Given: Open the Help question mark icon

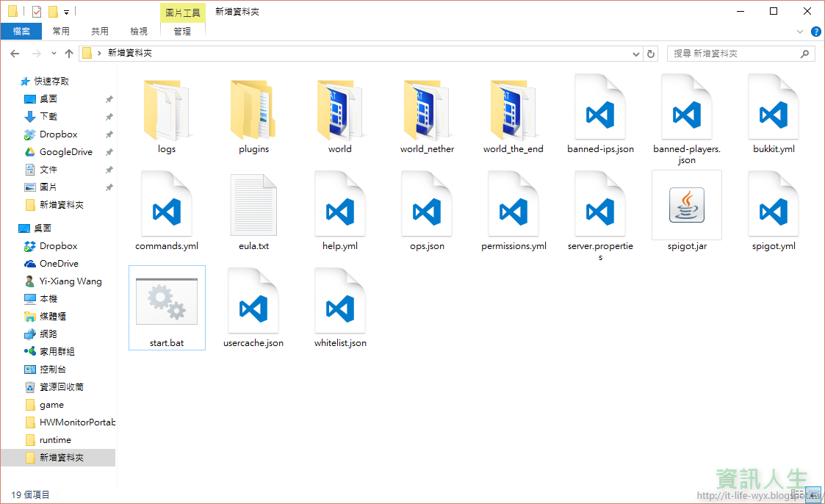Looking at the screenshot, I should tap(815, 32).
